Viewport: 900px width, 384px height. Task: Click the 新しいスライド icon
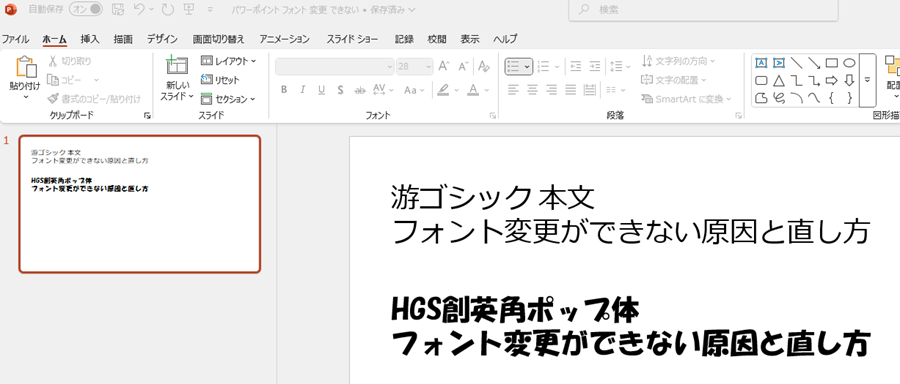(x=177, y=65)
